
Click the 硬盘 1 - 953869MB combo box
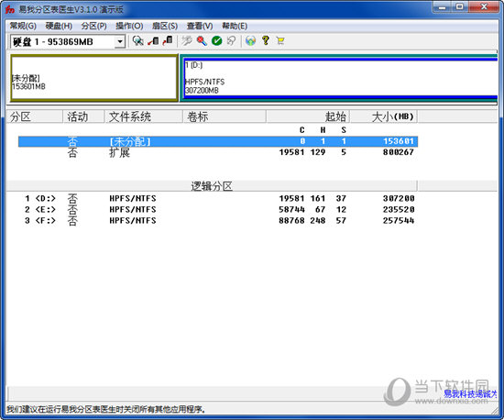(68, 41)
